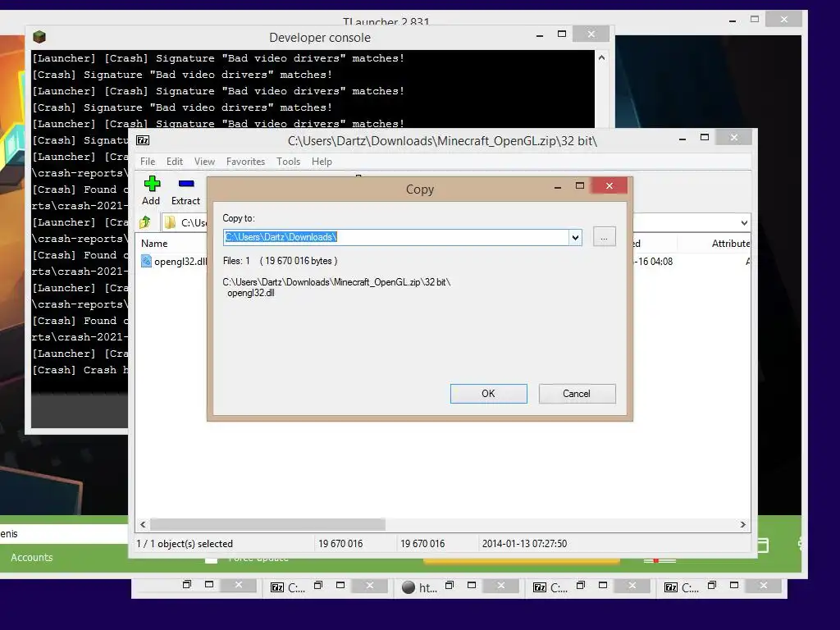The height and width of the screenshot is (630, 840).
Task: Click the '2014-01-13 07:27:50' status bar entry
Action: coord(524,544)
